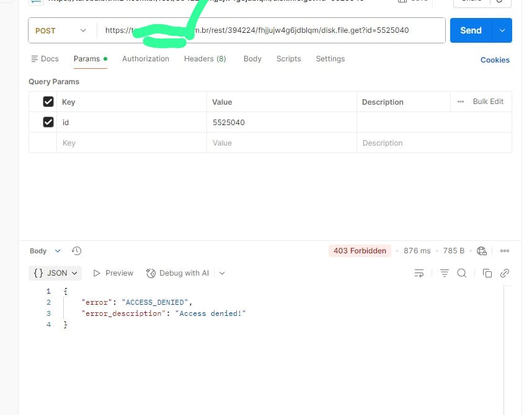Switch to the Authorization tab

pos(145,59)
